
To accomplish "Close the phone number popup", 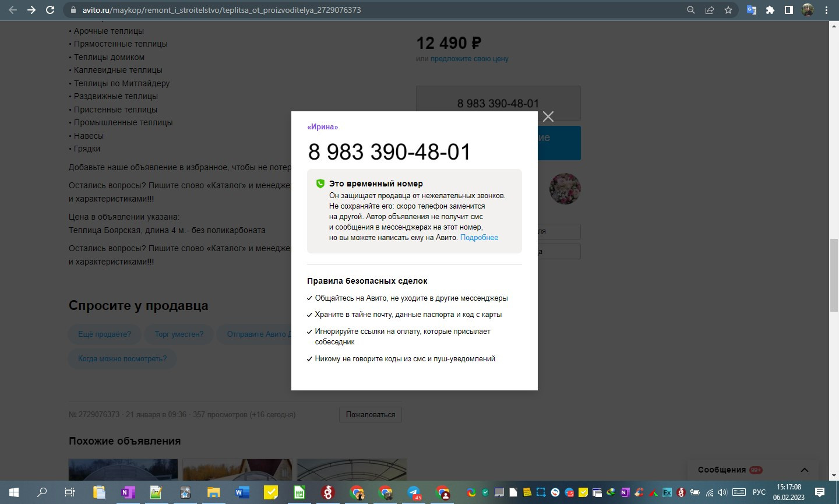I will tap(548, 117).
